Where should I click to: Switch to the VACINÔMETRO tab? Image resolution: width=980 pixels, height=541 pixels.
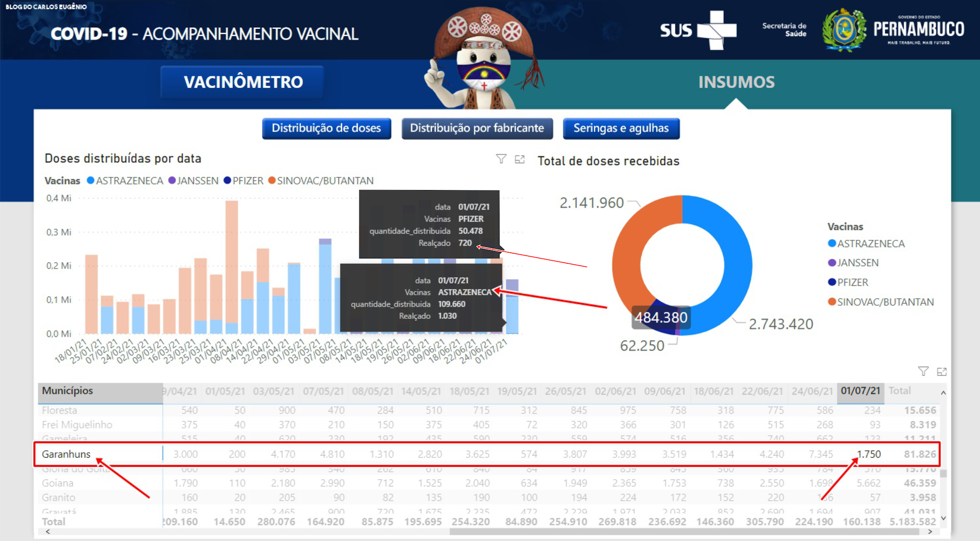pos(243,82)
